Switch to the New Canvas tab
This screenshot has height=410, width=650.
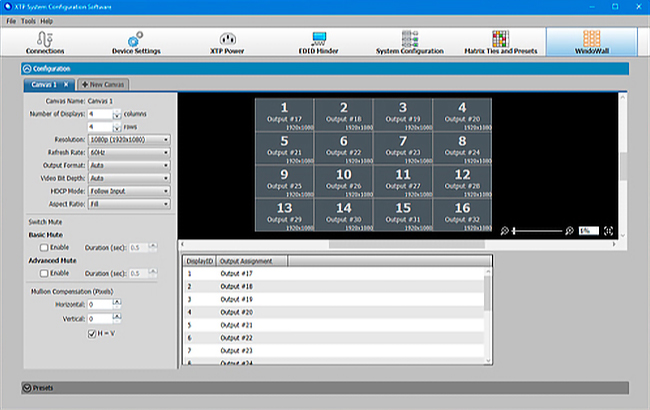coord(104,85)
